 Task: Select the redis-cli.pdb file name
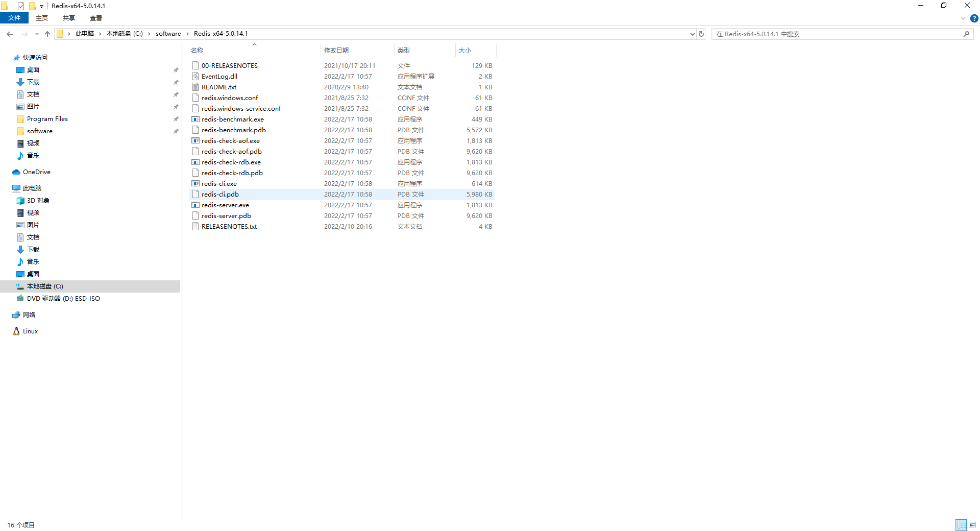click(220, 195)
